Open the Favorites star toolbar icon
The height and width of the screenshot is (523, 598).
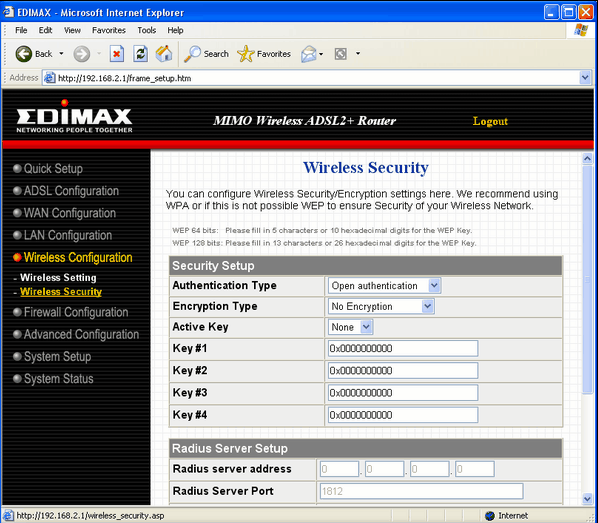[246, 54]
